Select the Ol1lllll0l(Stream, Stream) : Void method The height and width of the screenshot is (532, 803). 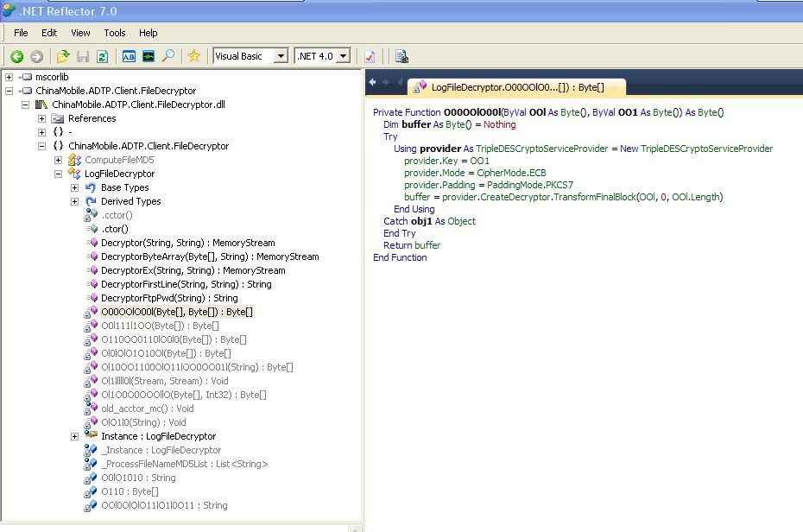point(165,381)
